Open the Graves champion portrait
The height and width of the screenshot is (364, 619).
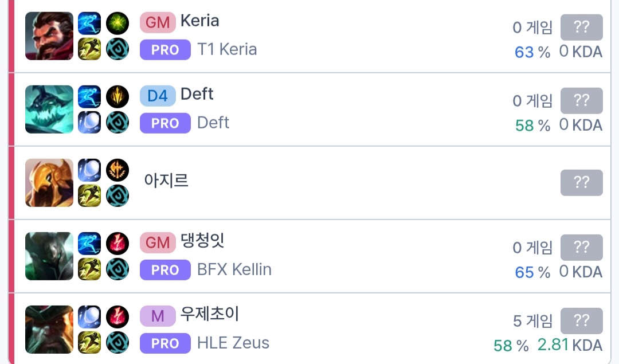tap(49, 36)
